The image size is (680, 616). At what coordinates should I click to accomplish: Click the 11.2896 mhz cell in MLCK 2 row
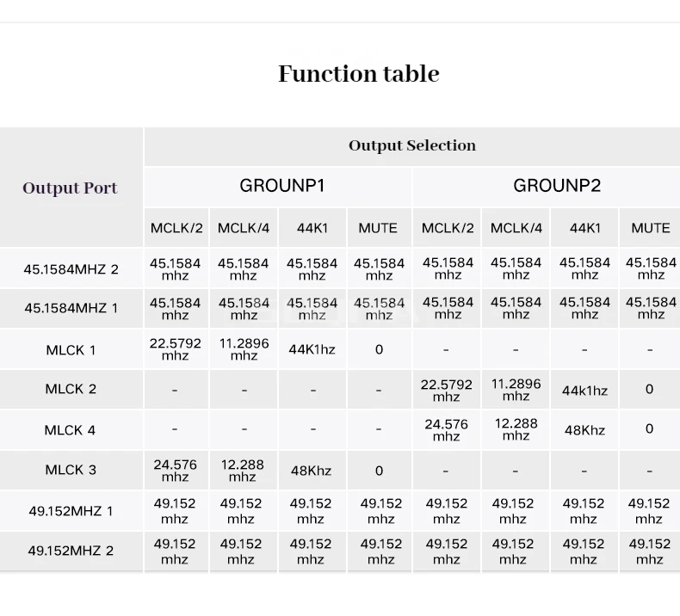coord(516,390)
